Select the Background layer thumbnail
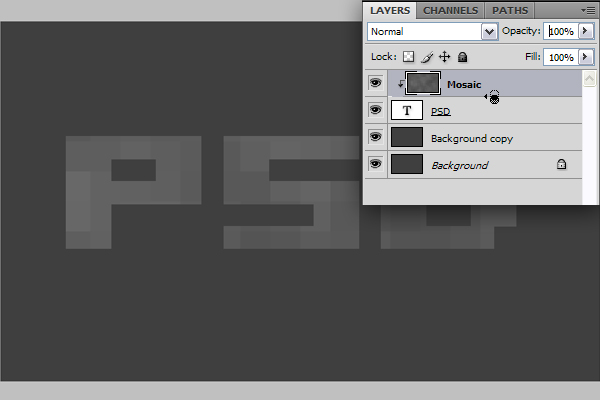The image size is (600, 400). (407, 164)
